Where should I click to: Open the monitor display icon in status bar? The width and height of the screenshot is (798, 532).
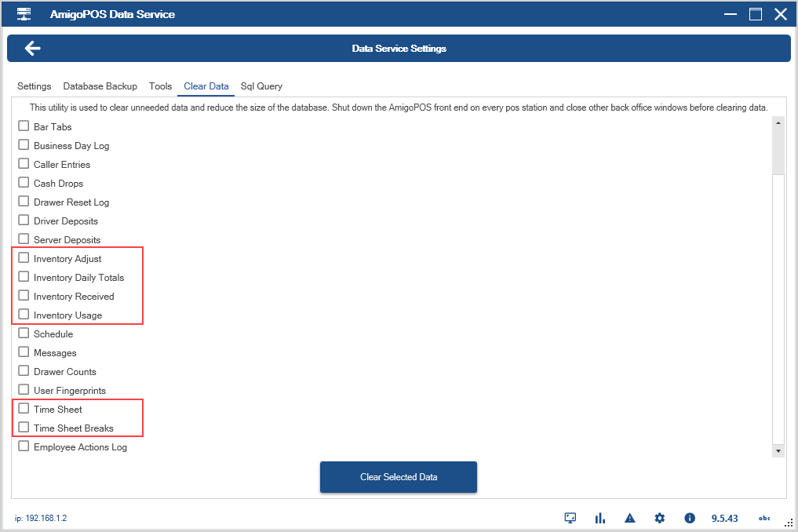tap(570, 518)
